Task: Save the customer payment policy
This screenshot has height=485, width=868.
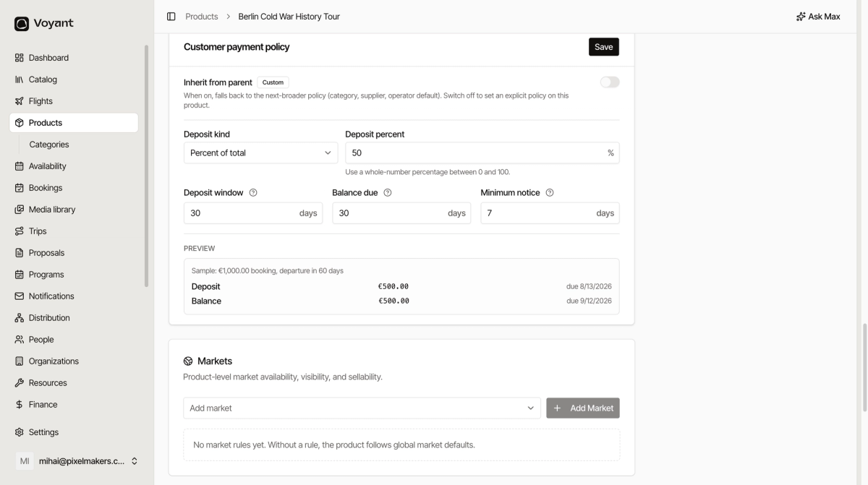Action: pyautogui.click(x=604, y=47)
